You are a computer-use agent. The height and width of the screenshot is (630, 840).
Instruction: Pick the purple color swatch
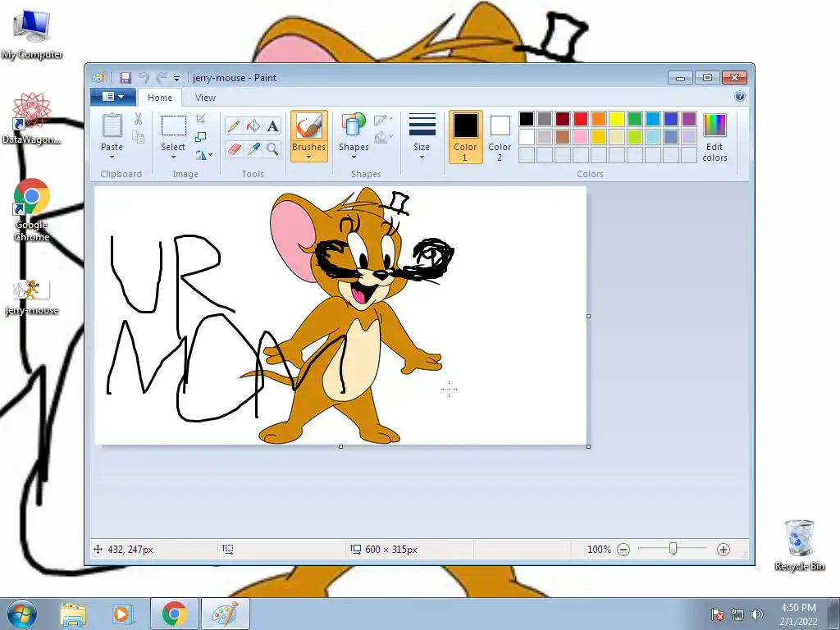(x=689, y=119)
